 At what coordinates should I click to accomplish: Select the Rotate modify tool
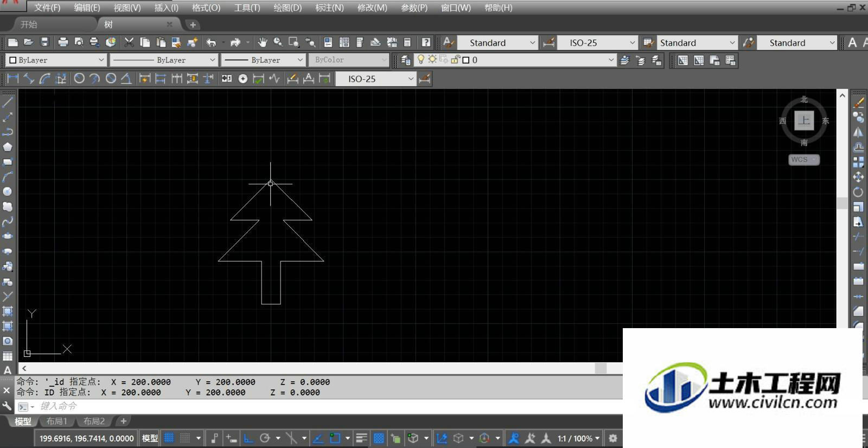coord(858,192)
